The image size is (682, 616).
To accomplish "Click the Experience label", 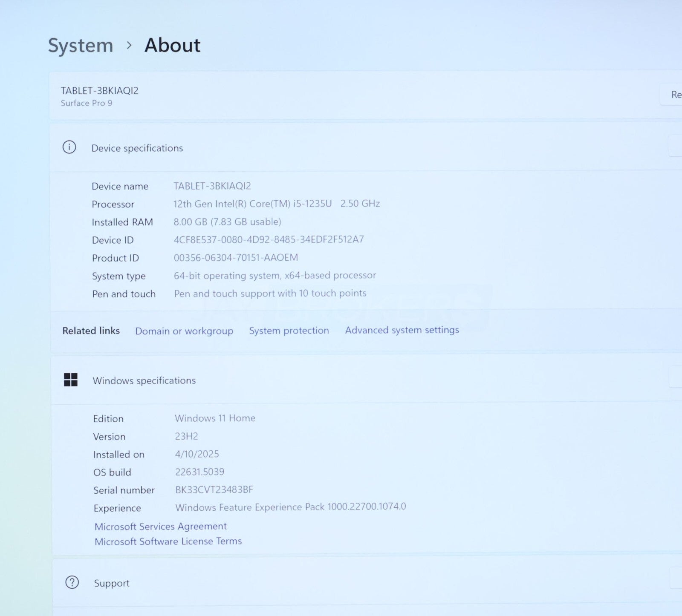I will click(117, 508).
